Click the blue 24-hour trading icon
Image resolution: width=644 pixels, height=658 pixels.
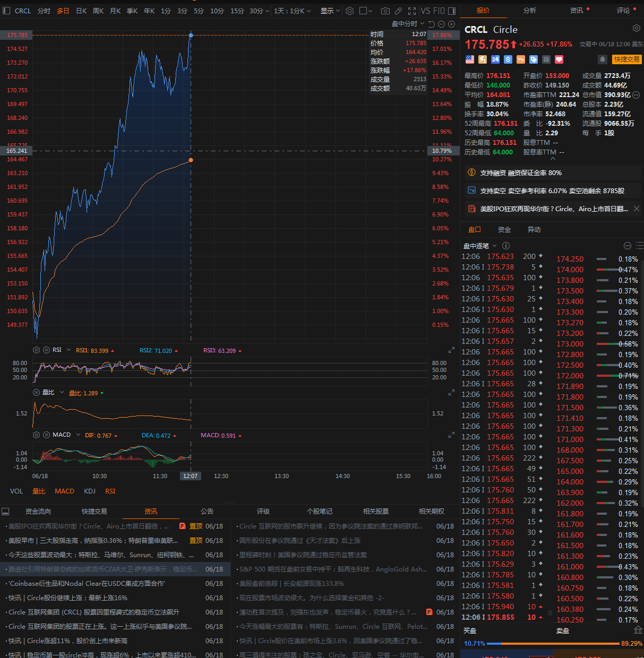pos(495,59)
